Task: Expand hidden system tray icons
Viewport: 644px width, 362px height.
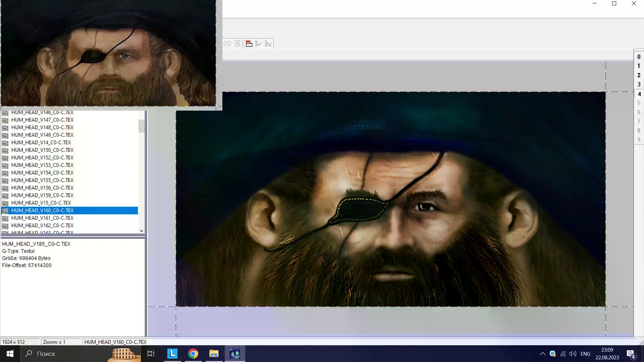Action: click(542, 354)
